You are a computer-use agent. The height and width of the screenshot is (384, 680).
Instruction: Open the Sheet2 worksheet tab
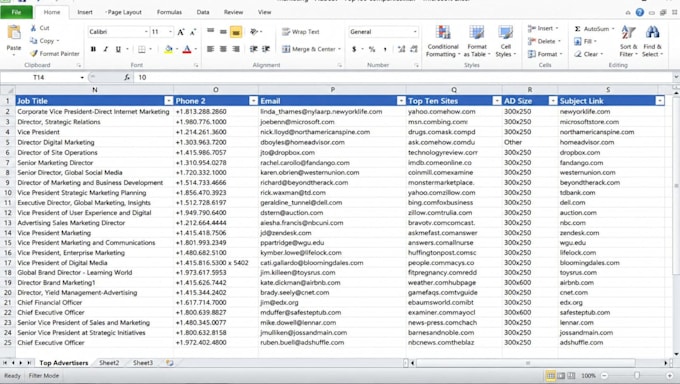click(109, 363)
